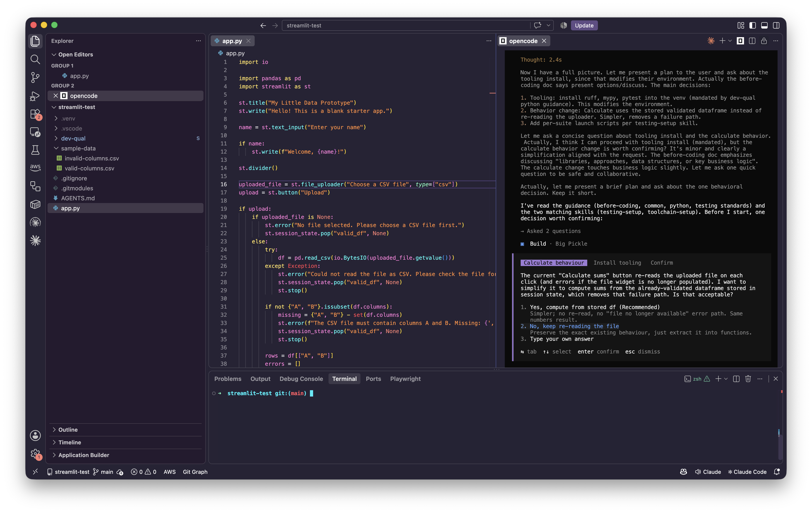Viewport: 812px width, 513px height.
Task: Open notifications bell in status bar
Action: click(x=777, y=472)
